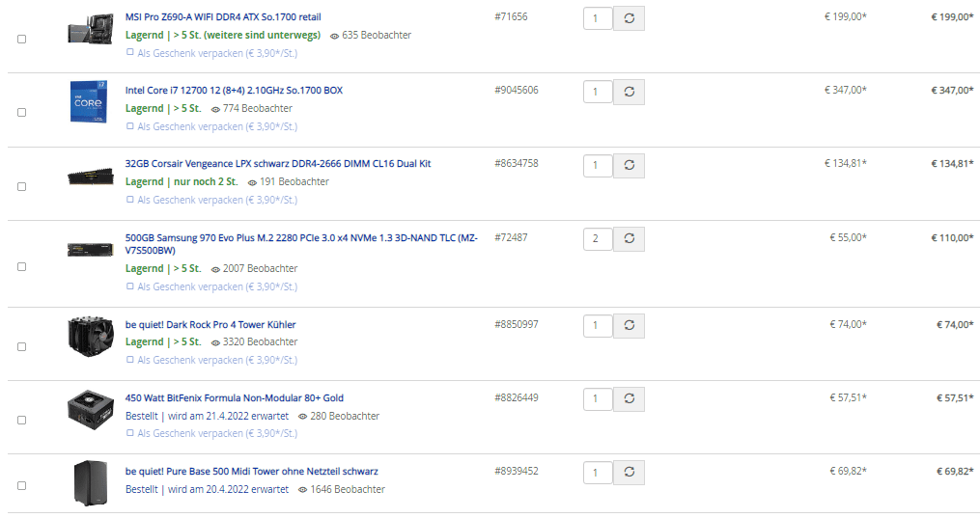Click refresh icon for Pure Base 500 case
The image size is (980, 518).
pos(629,472)
